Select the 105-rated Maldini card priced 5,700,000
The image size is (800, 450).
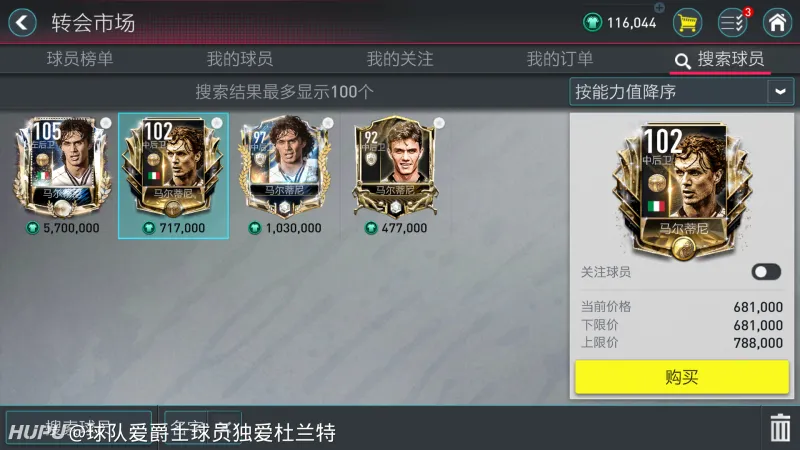point(62,176)
